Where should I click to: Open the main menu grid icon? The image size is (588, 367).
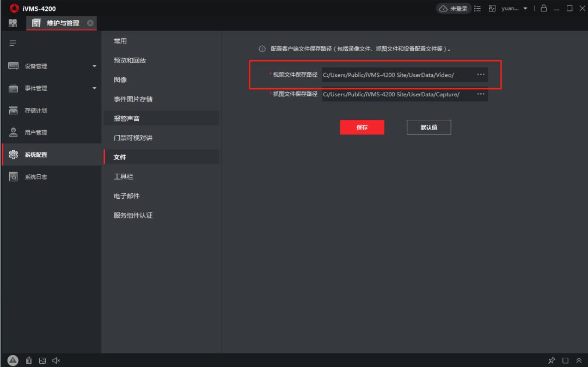pos(13,23)
